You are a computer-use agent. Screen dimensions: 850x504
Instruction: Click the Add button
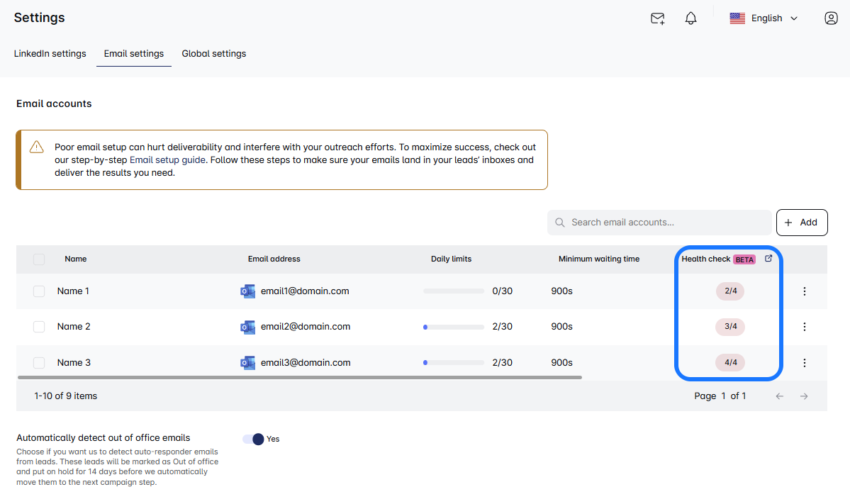coord(801,223)
